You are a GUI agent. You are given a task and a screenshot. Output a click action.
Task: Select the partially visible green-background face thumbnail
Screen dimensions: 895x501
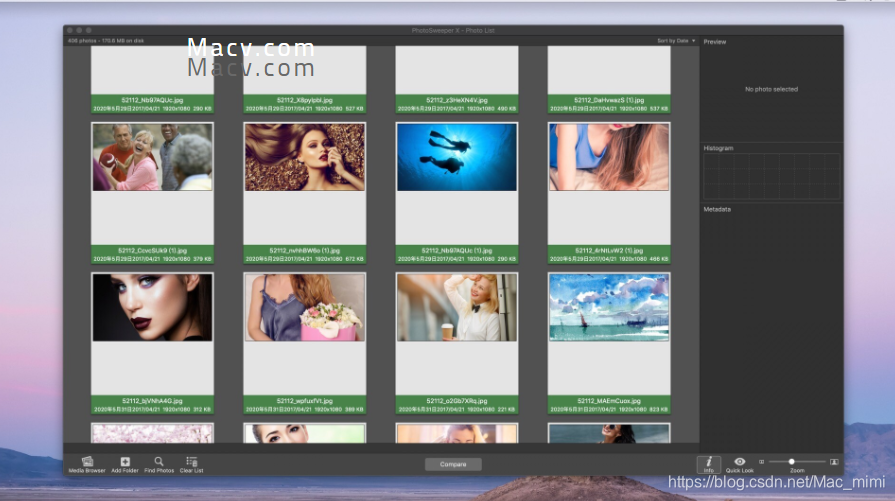(x=305, y=434)
